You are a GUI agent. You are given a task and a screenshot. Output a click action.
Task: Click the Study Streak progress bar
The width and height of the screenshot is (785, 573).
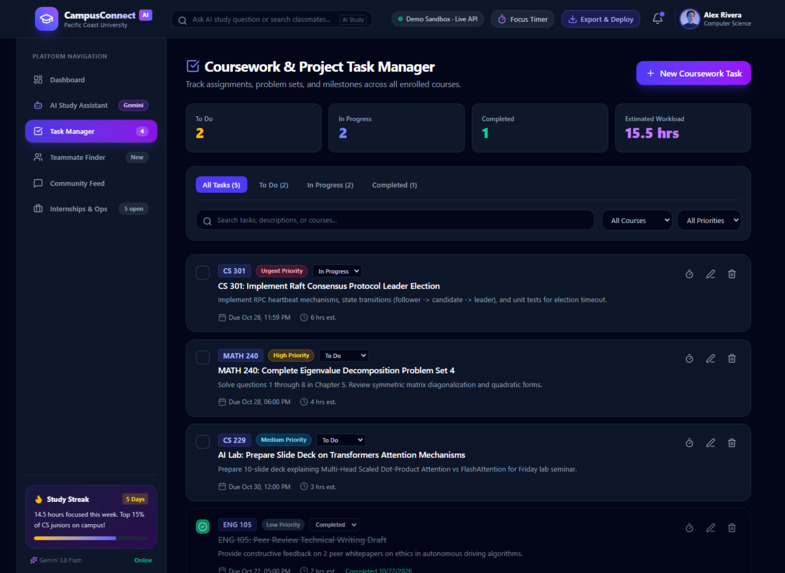pyautogui.click(x=91, y=538)
